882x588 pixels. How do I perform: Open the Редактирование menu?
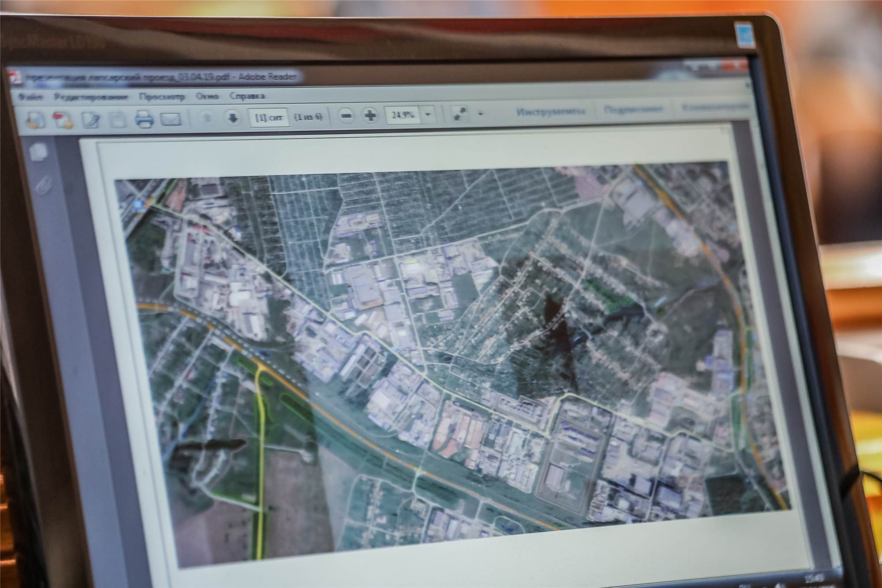coord(91,97)
